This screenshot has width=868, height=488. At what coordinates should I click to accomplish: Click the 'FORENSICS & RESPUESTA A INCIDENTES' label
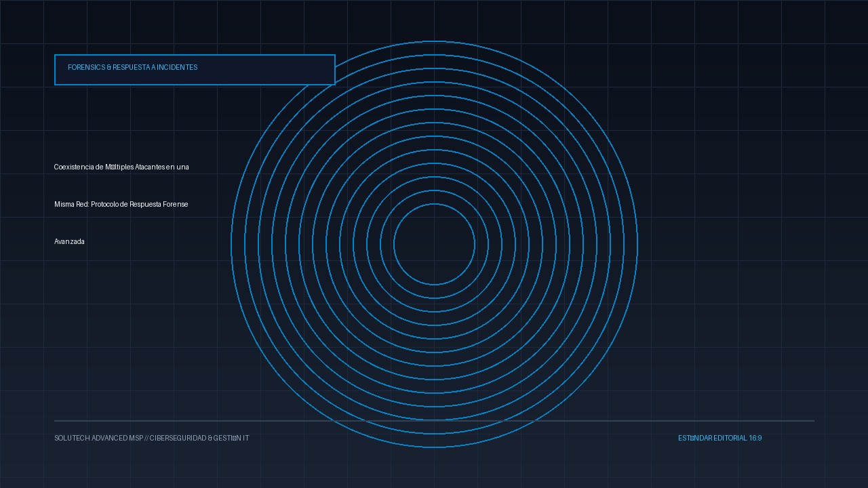pos(133,68)
